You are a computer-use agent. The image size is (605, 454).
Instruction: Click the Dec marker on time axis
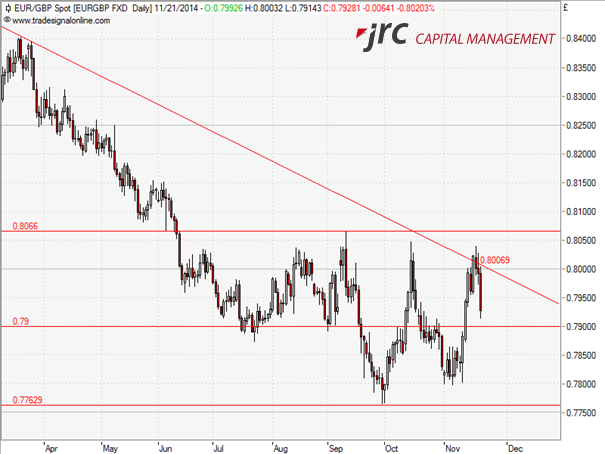click(513, 448)
